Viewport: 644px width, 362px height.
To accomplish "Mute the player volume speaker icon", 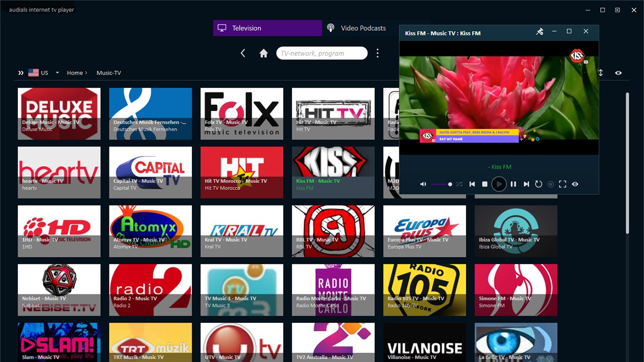I will [x=423, y=184].
